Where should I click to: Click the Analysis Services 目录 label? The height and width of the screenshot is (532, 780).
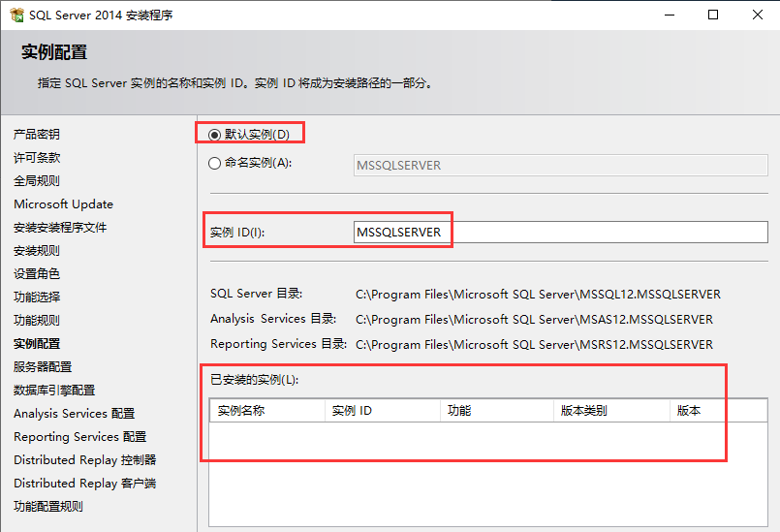(x=273, y=319)
